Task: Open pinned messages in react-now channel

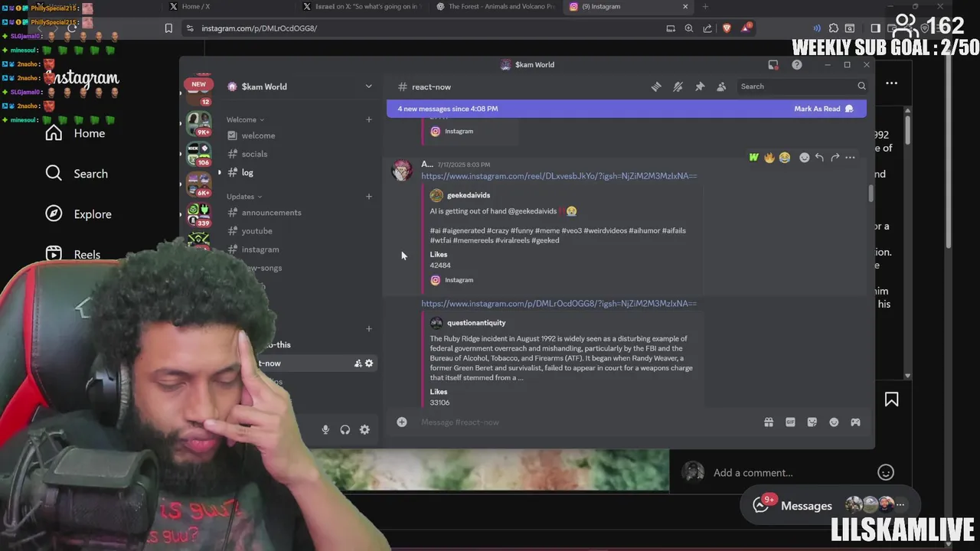Action: [700, 86]
